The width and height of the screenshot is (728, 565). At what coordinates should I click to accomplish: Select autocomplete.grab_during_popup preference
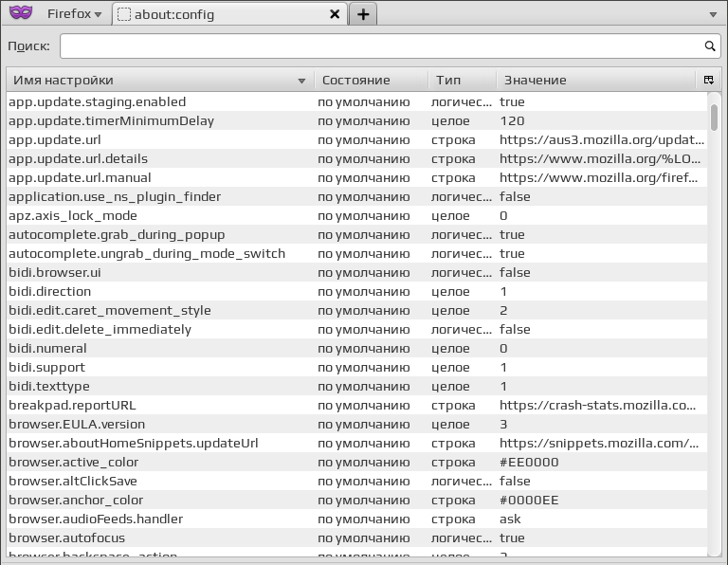click(357, 234)
